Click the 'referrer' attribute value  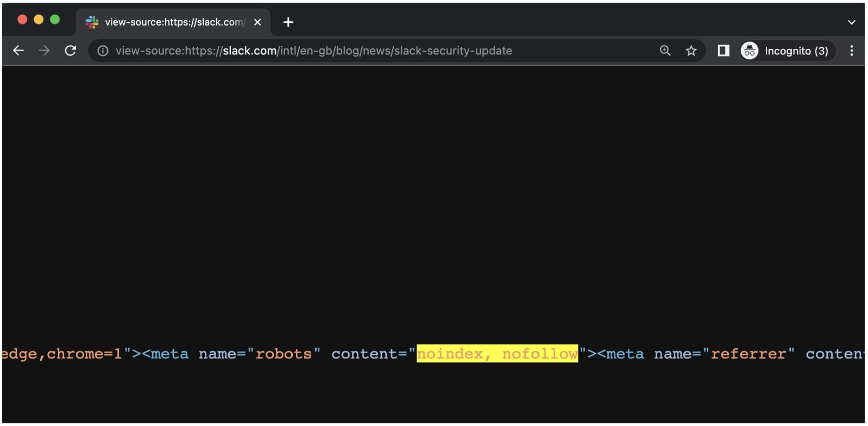coord(749,354)
